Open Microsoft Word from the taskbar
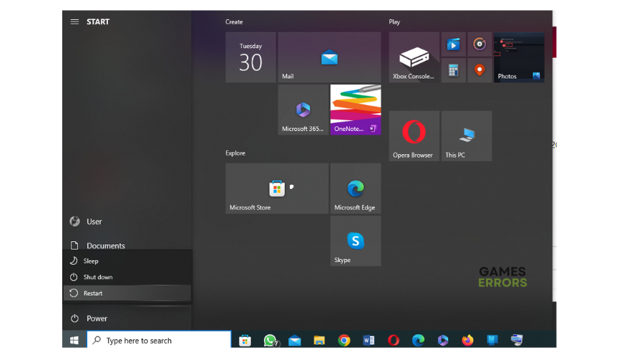 (369, 340)
